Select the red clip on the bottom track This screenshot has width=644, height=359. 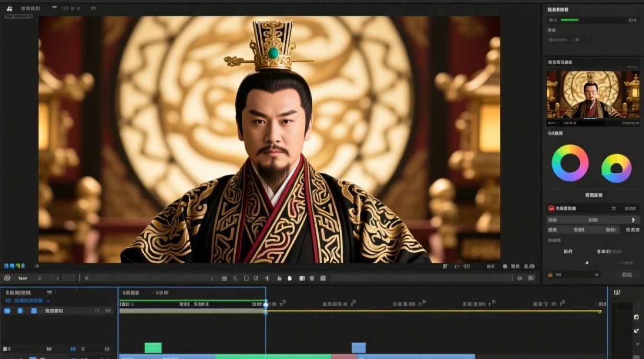pos(344,357)
